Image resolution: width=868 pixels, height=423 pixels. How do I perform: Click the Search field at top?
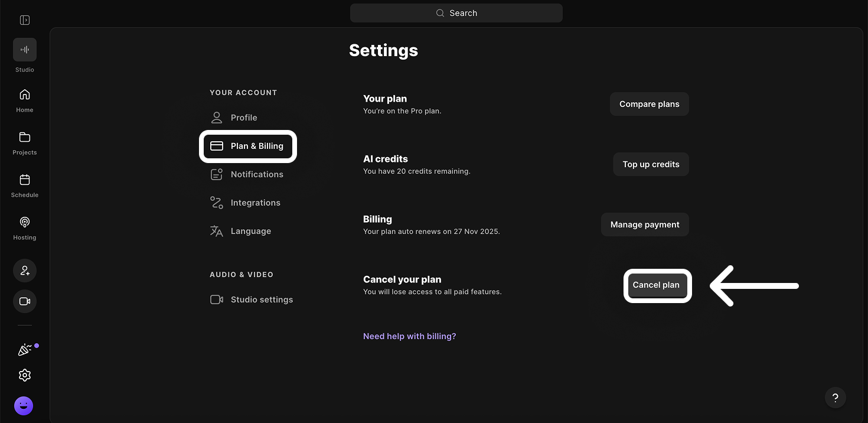(x=456, y=13)
